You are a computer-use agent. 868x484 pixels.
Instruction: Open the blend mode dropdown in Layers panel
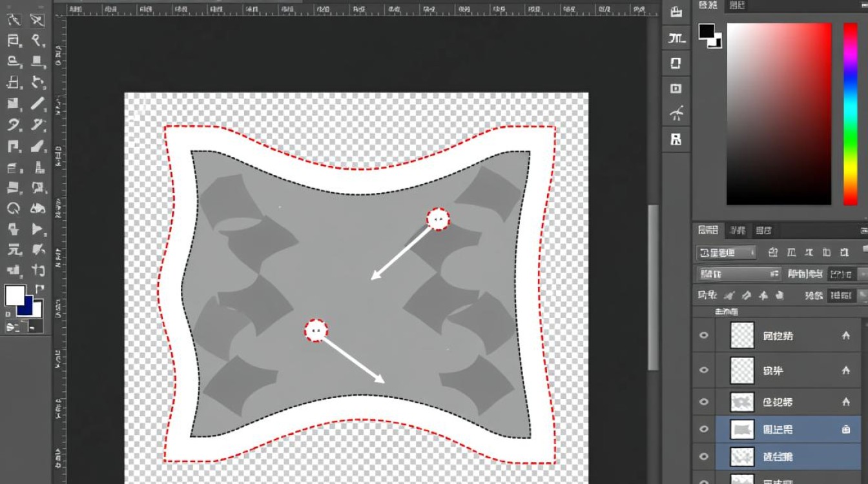[739, 274]
